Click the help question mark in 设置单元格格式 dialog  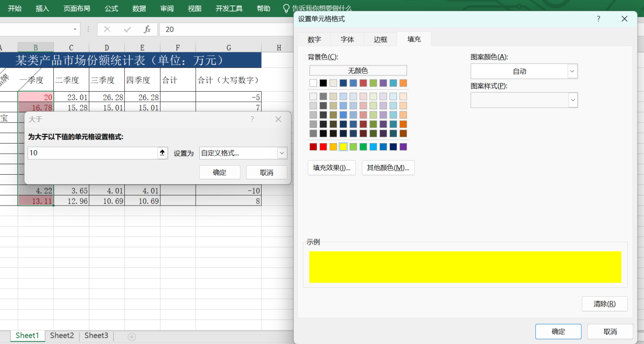(599, 19)
